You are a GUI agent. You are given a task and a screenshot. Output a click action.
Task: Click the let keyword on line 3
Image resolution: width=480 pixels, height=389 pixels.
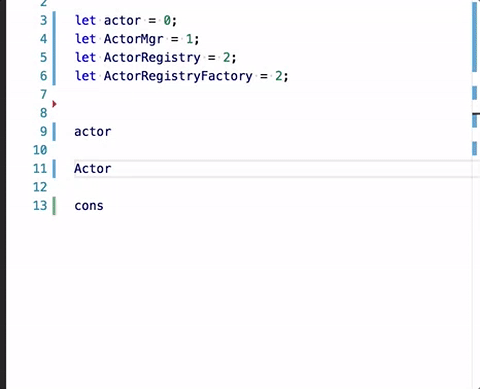tap(86, 20)
